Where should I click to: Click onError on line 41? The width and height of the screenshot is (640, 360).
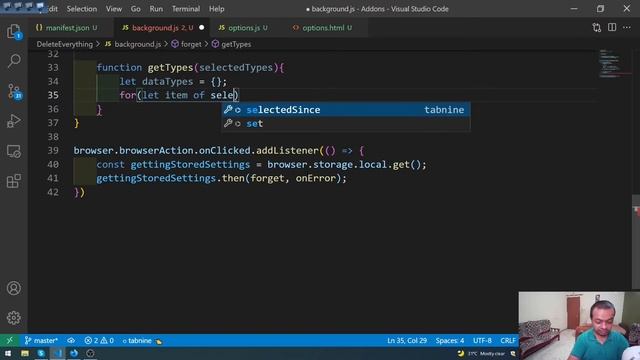click(316, 178)
